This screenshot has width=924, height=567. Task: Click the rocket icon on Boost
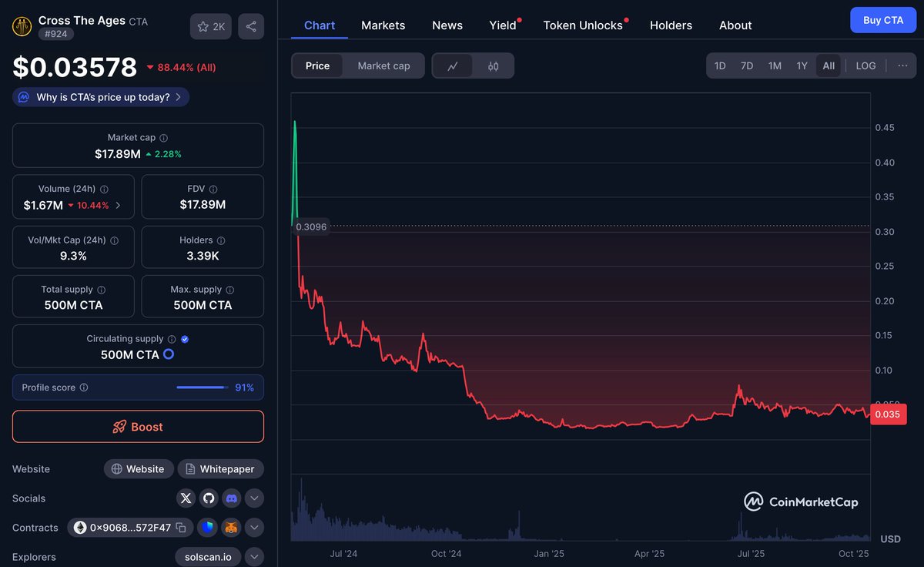(119, 427)
